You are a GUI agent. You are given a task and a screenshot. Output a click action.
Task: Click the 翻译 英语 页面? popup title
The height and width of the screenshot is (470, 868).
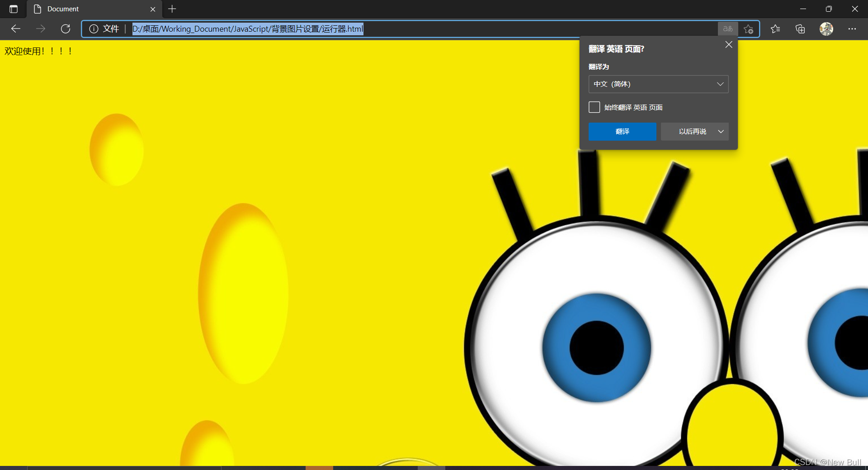point(616,49)
